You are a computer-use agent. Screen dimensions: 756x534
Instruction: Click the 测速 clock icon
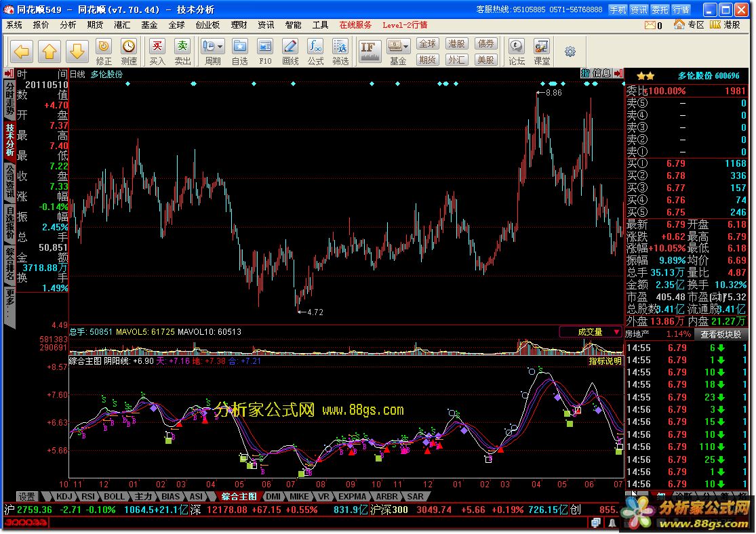click(129, 52)
